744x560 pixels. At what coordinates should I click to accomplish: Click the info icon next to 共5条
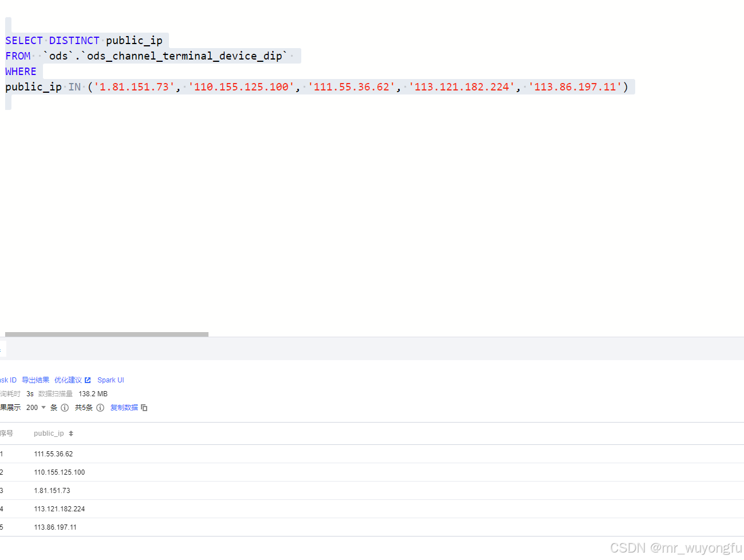coord(100,407)
